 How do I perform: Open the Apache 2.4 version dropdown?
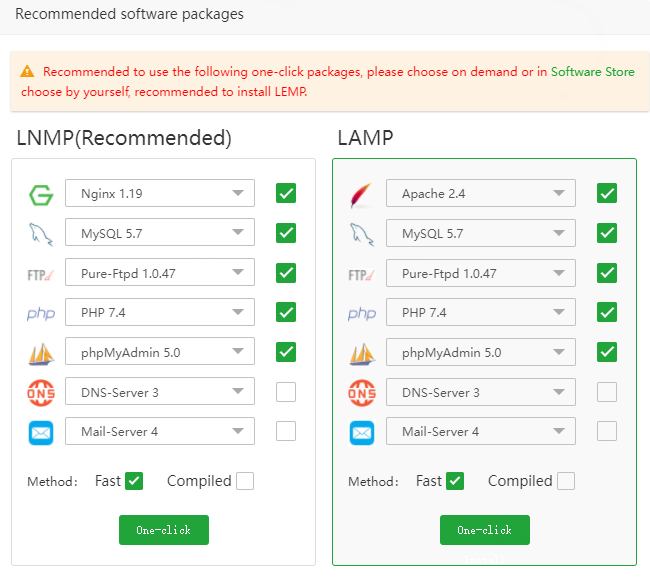[x=480, y=193]
